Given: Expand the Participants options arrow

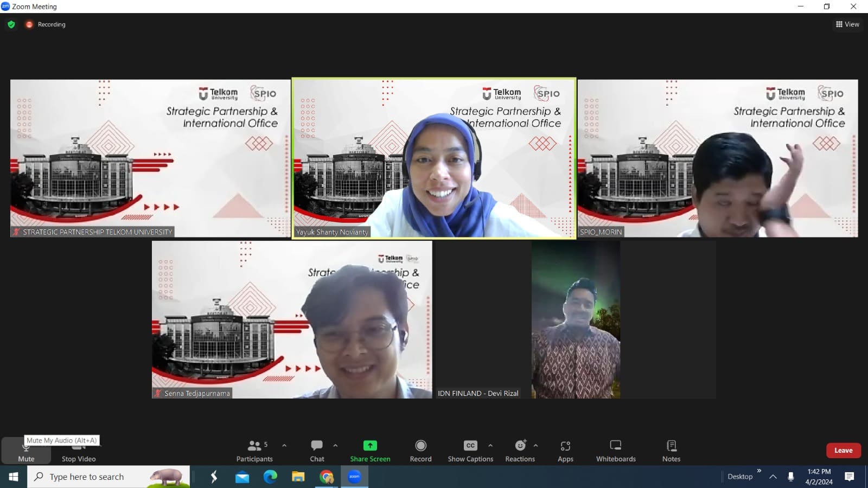Looking at the screenshot, I should pos(284,446).
